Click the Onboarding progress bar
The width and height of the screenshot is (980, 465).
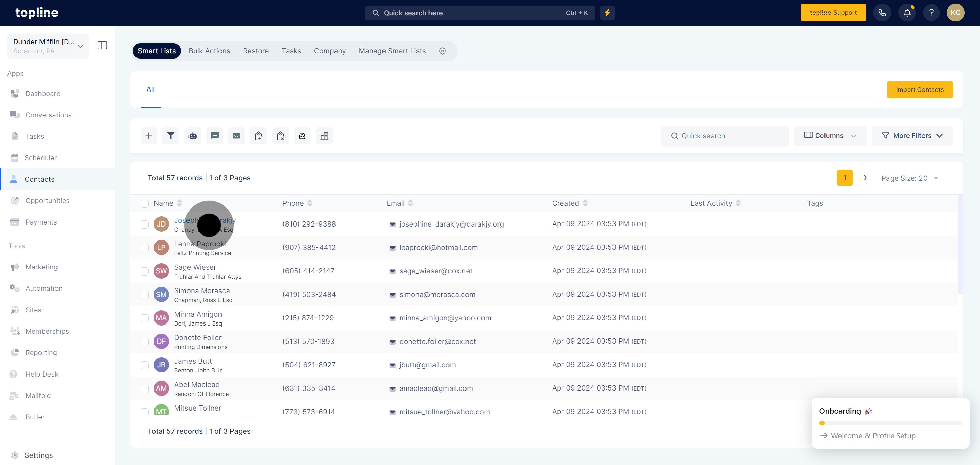click(x=890, y=423)
